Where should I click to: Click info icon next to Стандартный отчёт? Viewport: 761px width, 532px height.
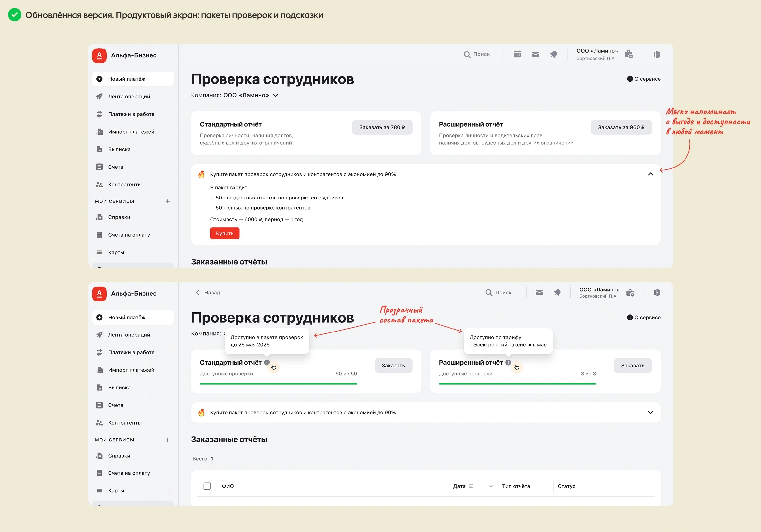tap(267, 363)
